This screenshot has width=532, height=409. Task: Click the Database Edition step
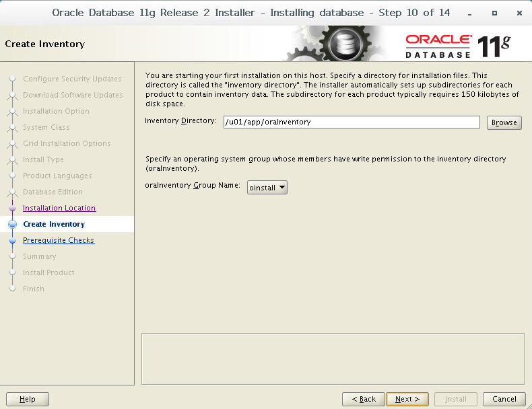(53, 192)
